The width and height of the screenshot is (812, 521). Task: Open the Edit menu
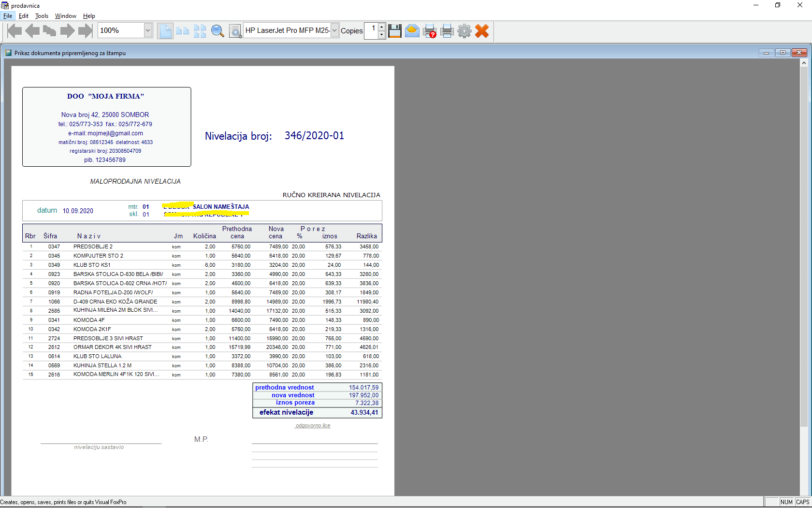click(24, 16)
